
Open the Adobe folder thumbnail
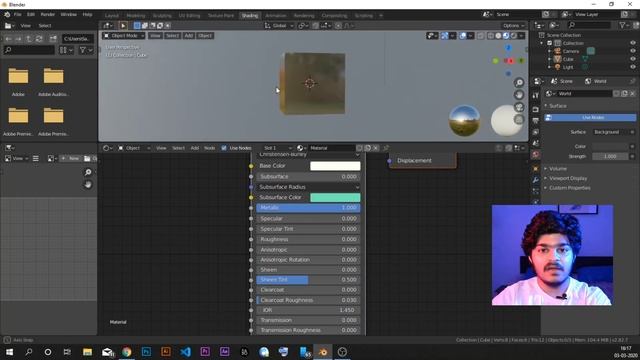(18, 76)
